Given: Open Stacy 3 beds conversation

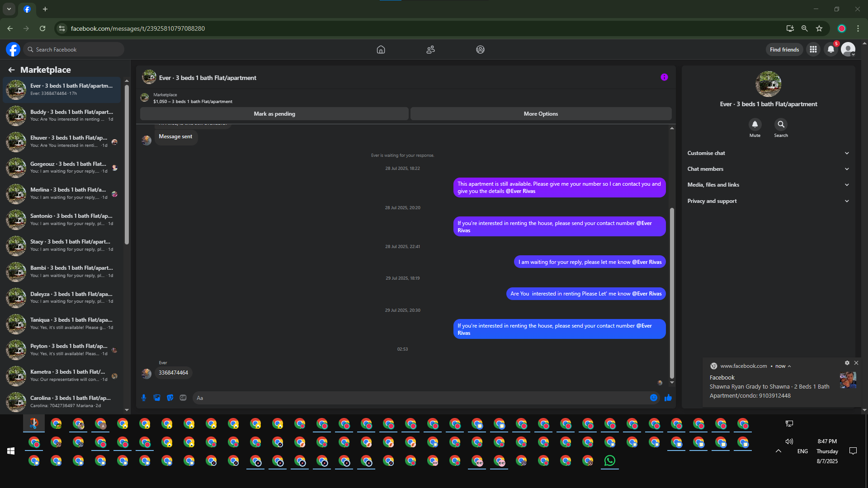Looking at the screenshot, I should [x=62, y=245].
